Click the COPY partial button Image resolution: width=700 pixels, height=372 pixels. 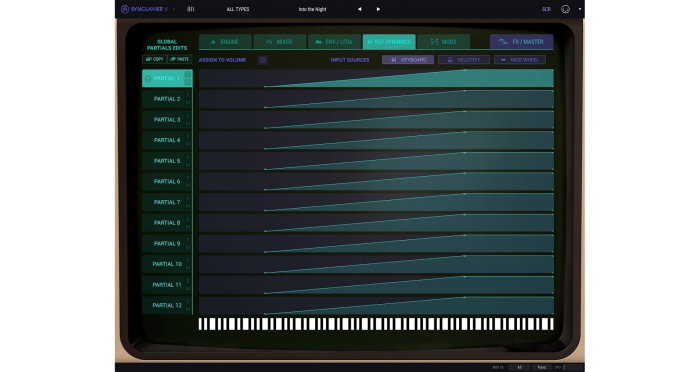[154, 59]
